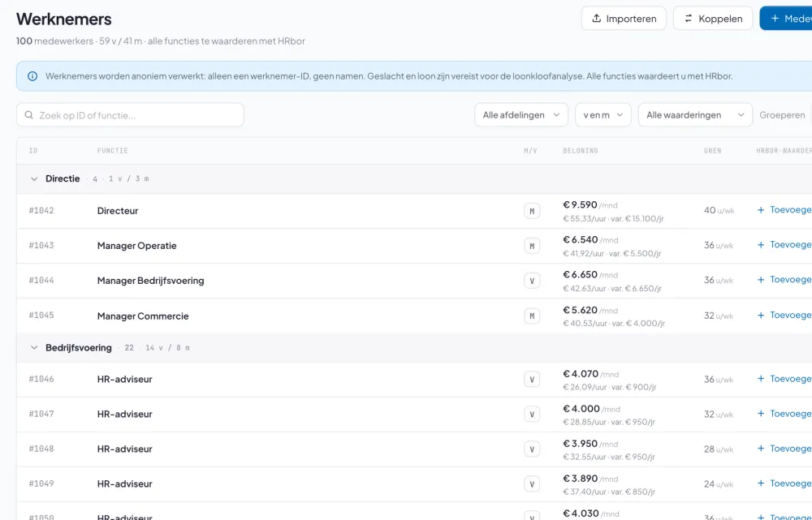Click the Manager Bedrijfsvoering function name
Screen dimensions: 812x520
(151, 281)
